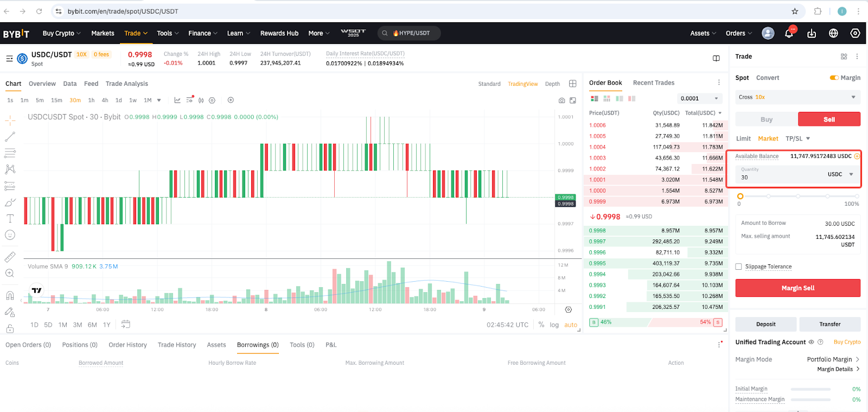Expand the Cross 10x leverage dropdown
Screen dimensions: 868x412
point(797,97)
